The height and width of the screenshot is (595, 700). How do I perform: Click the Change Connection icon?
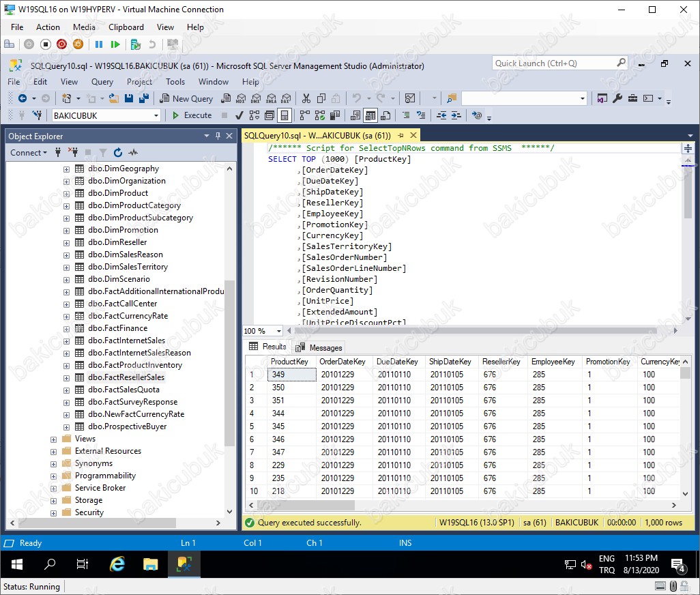[38, 115]
